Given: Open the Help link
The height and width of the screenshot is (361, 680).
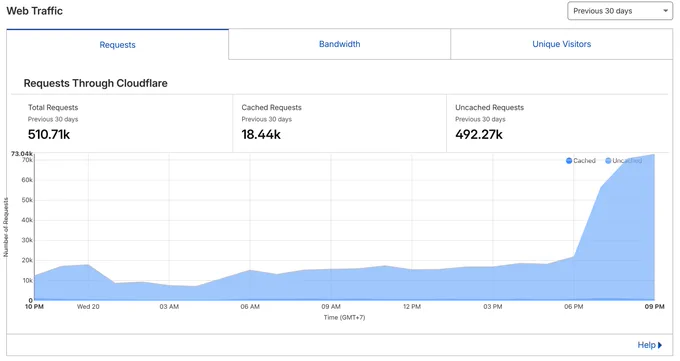Looking at the screenshot, I should pos(650,345).
